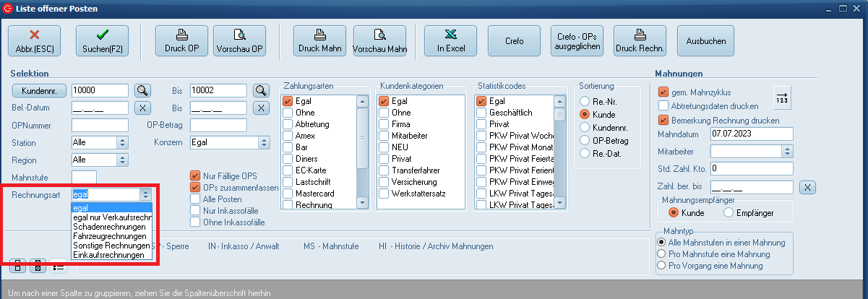The height and width of the screenshot is (299, 868).
Task: Check Abtretungsdaten drucken option
Action: (663, 105)
